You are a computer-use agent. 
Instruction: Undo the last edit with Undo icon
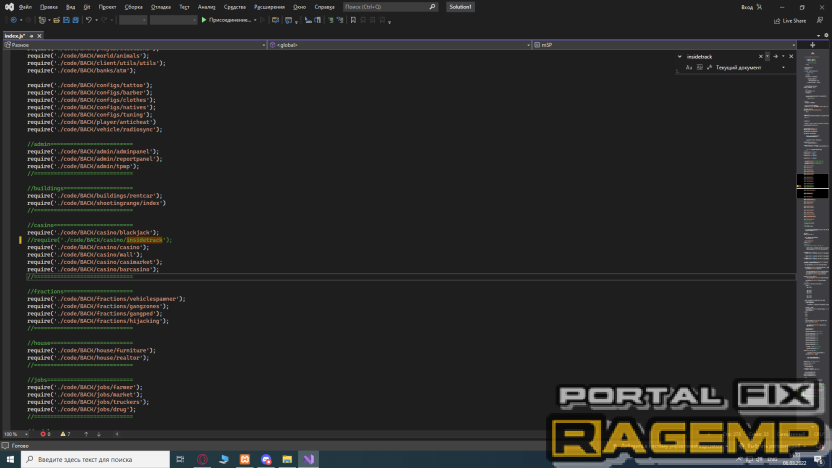(x=89, y=20)
